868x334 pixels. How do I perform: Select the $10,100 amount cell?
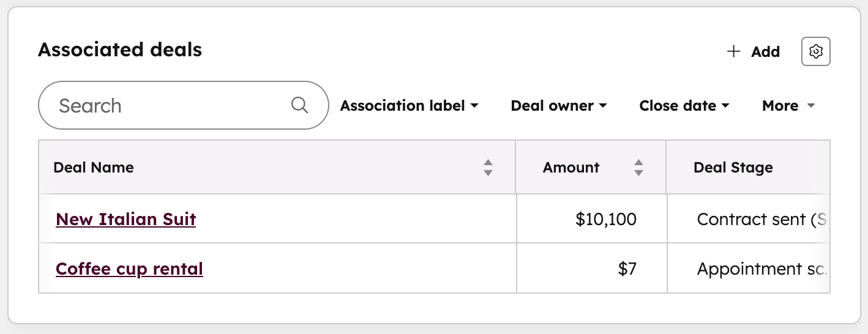coord(605,219)
